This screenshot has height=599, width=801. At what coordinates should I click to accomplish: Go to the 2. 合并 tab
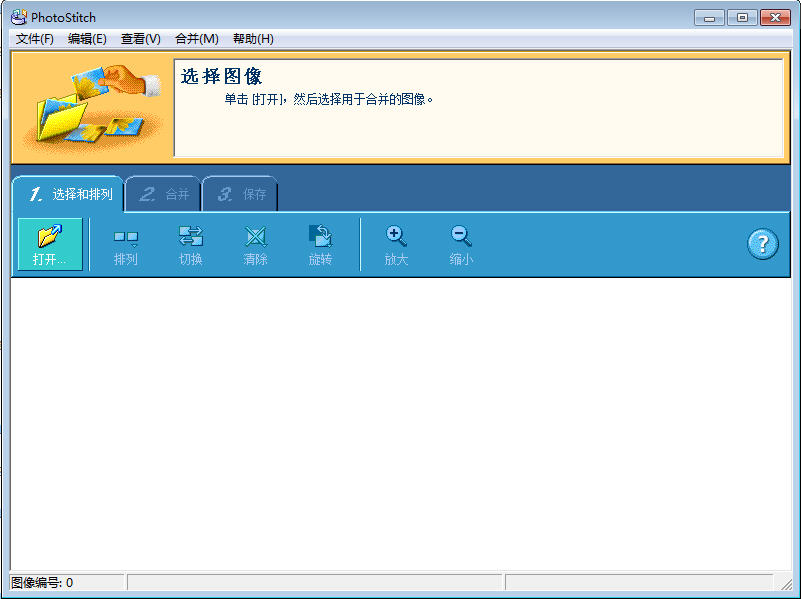point(164,194)
